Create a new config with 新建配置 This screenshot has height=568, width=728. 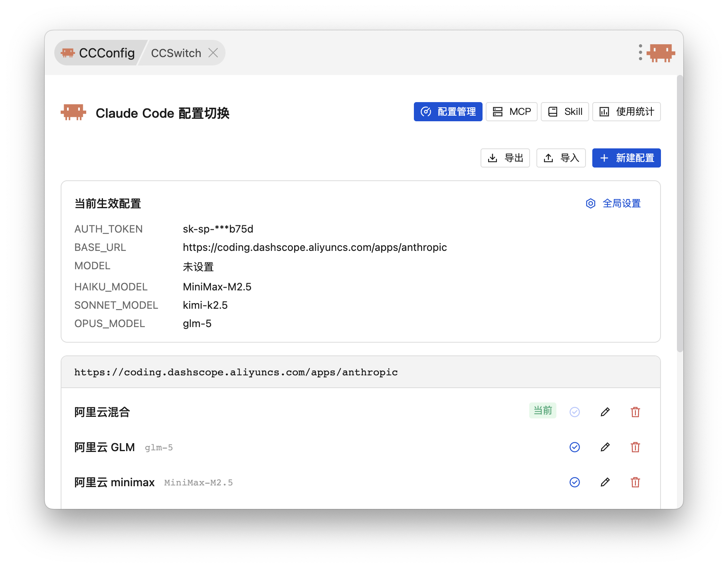626,158
